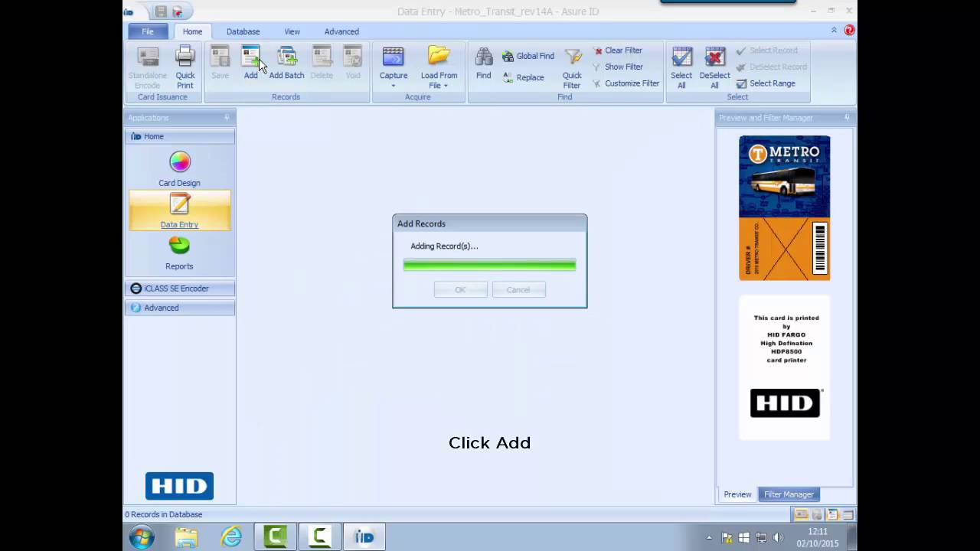The width and height of the screenshot is (980, 551).
Task: Click the Add record icon
Action: point(250,57)
